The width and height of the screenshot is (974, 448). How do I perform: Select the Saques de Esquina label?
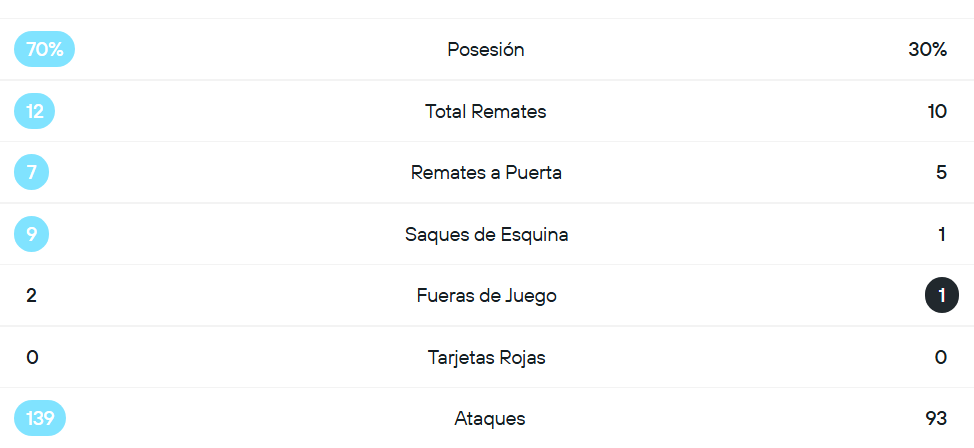tap(486, 235)
